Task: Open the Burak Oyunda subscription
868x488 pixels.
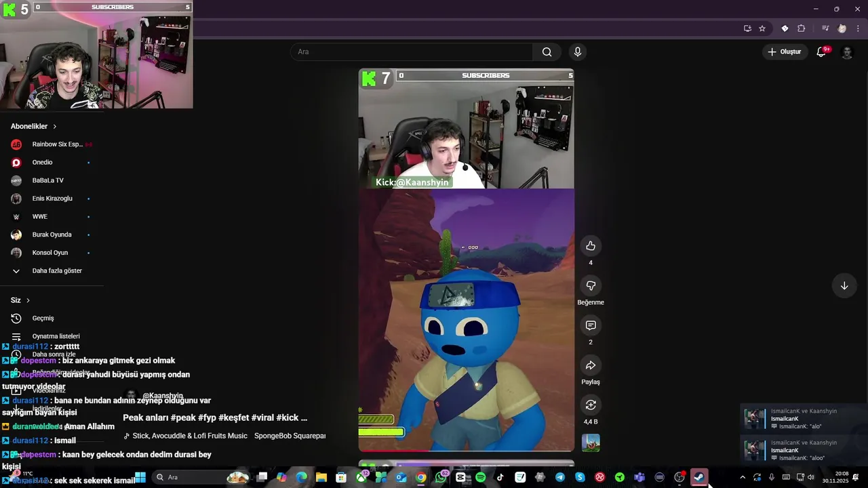Action: tap(52, 235)
